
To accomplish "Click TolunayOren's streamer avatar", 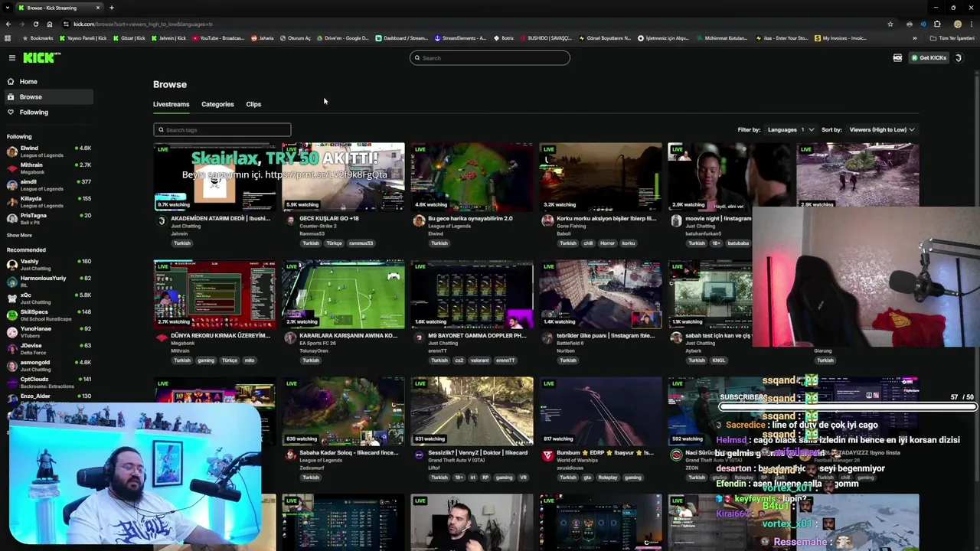I will [x=290, y=337].
